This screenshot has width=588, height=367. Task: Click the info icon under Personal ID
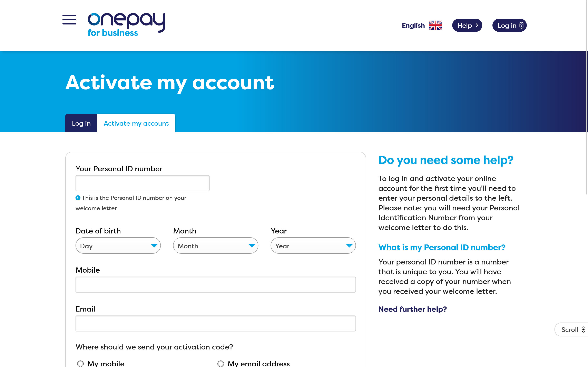point(78,198)
